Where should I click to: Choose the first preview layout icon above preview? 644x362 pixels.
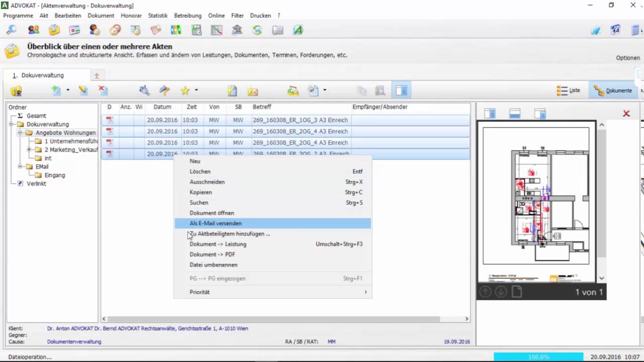[490, 114]
